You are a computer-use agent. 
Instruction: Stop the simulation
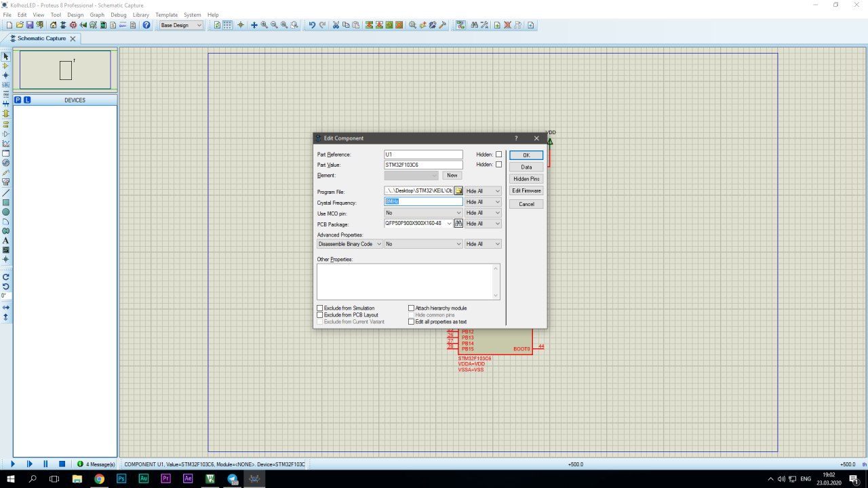(x=62, y=464)
